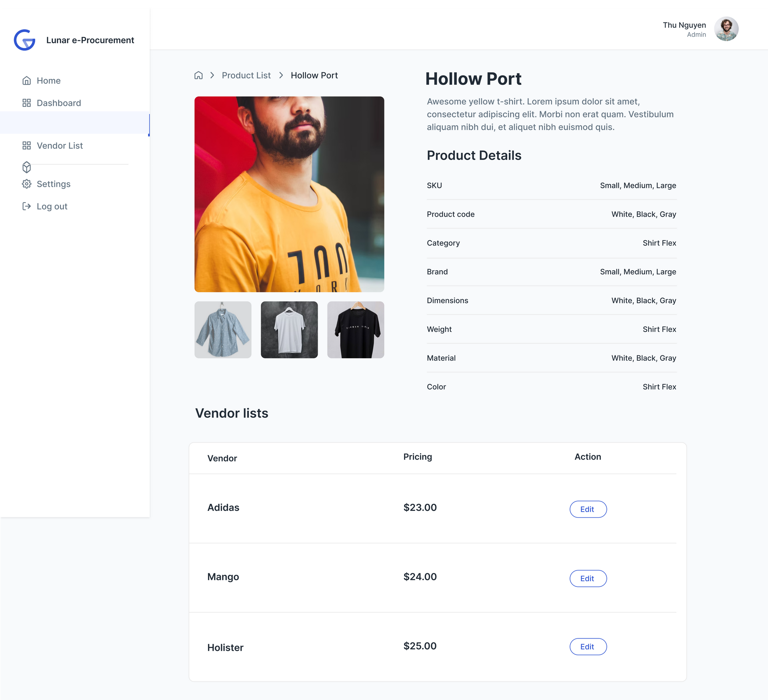Click chevron after breadcrumb home icon

coord(212,75)
